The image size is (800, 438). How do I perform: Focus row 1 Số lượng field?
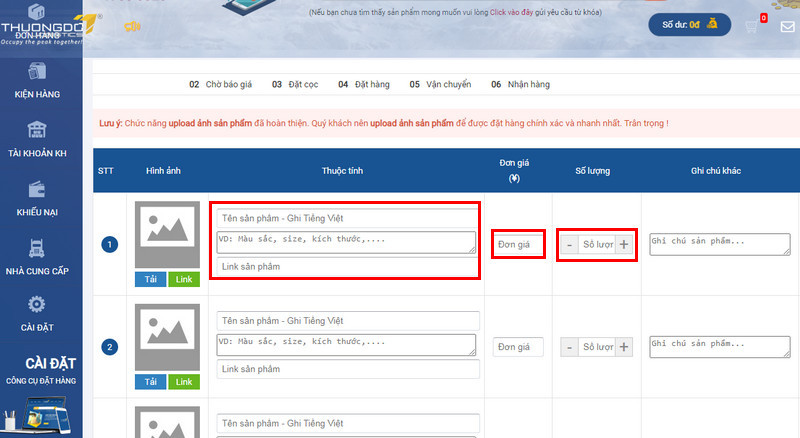pos(597,245)
